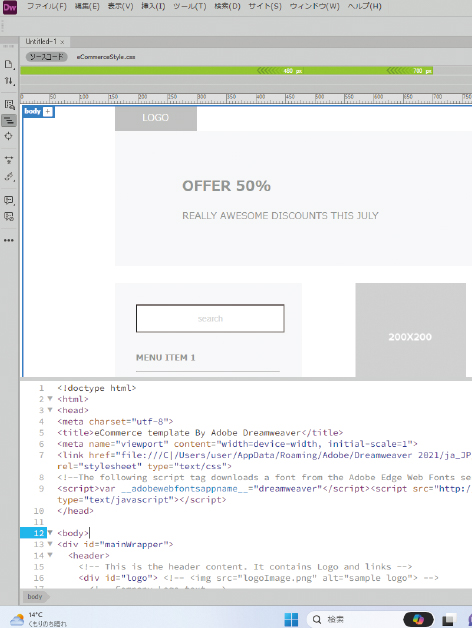Image resolution: width=472 pixels, height=628 pixels.
Task: Select the body element tag label in live view
Action: coord(32,111)
